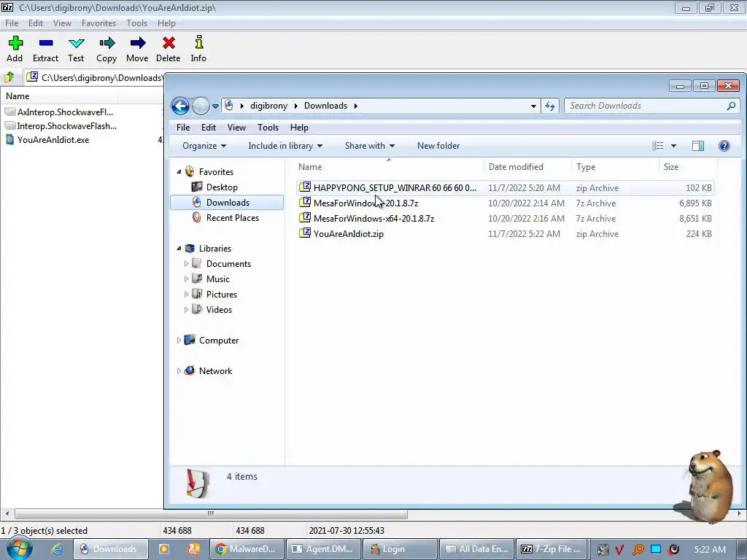Click the 7-Zip Info icon
This screenshot has width=747, height=560.
tap(198, 42)
